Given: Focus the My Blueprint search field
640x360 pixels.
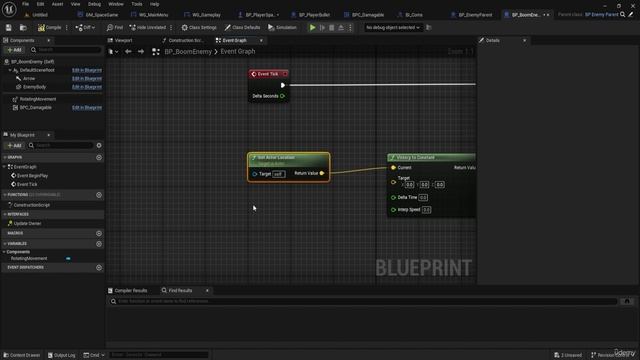Looking at the screenshot, I should tap(60, 145).
